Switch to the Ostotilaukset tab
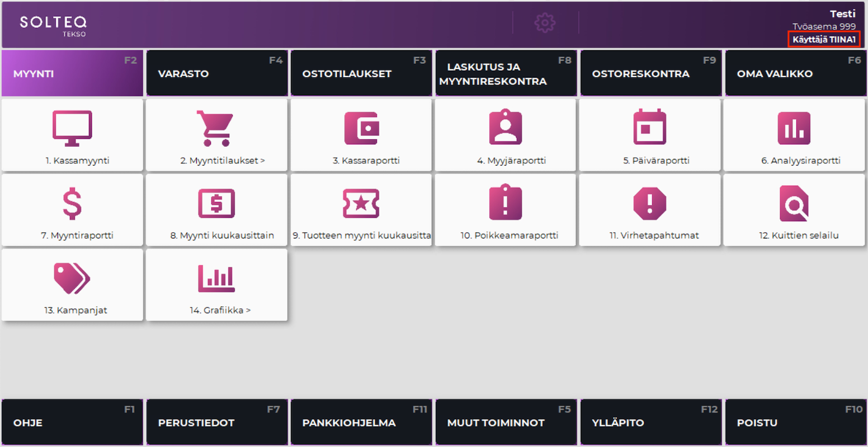868x447 pixels. point(361,74)
